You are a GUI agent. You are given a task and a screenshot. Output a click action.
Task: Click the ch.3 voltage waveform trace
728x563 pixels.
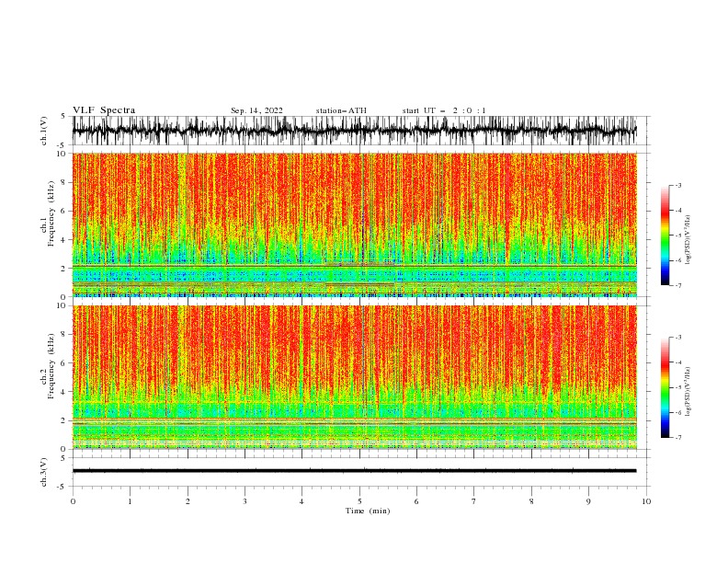pyautogui.click(x=354, y=471)
